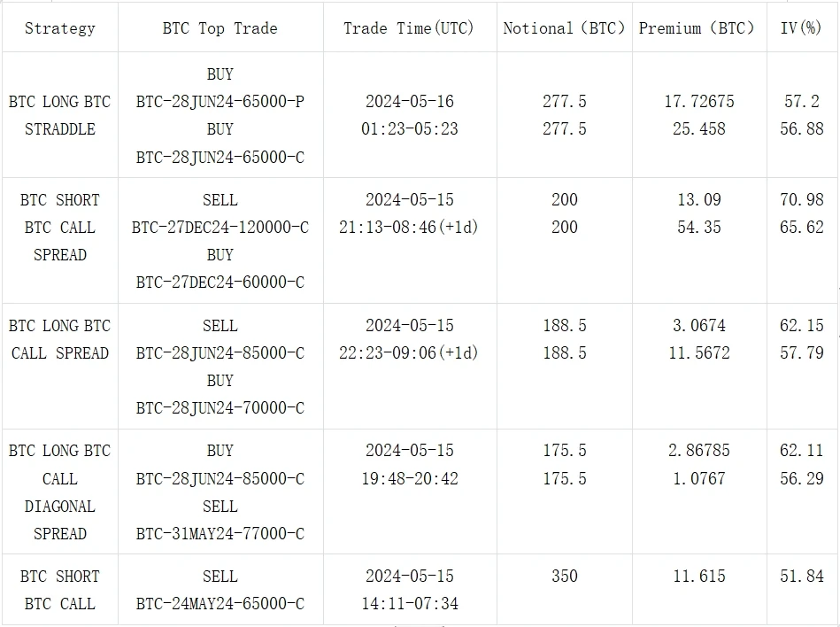Click the 350 notional value

(x=564, y=577)
